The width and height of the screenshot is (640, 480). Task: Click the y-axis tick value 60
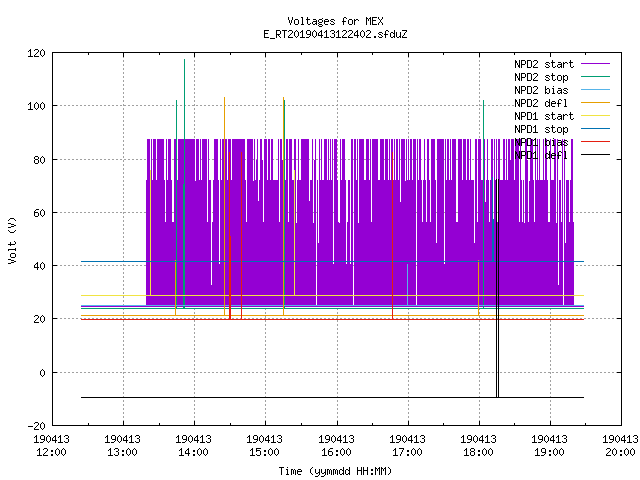tap(39, 213)
